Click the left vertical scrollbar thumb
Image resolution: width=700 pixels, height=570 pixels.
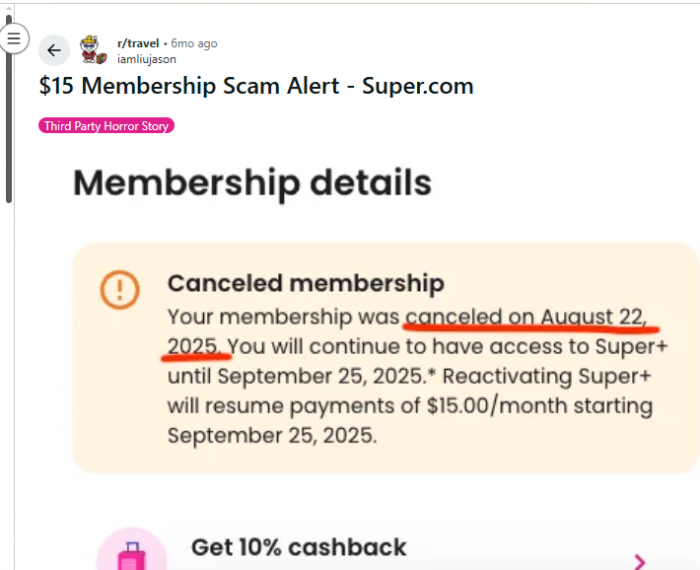pyautogui.click(x=9, y=110)
